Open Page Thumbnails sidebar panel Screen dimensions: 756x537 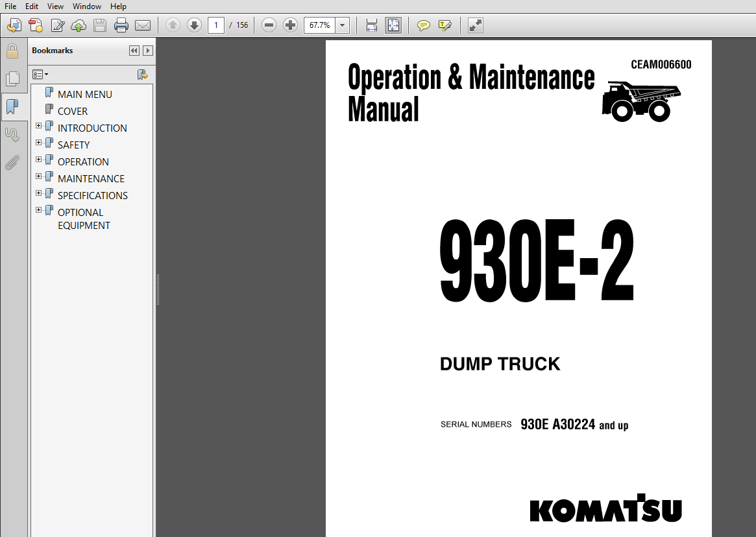tap(12, 78)
